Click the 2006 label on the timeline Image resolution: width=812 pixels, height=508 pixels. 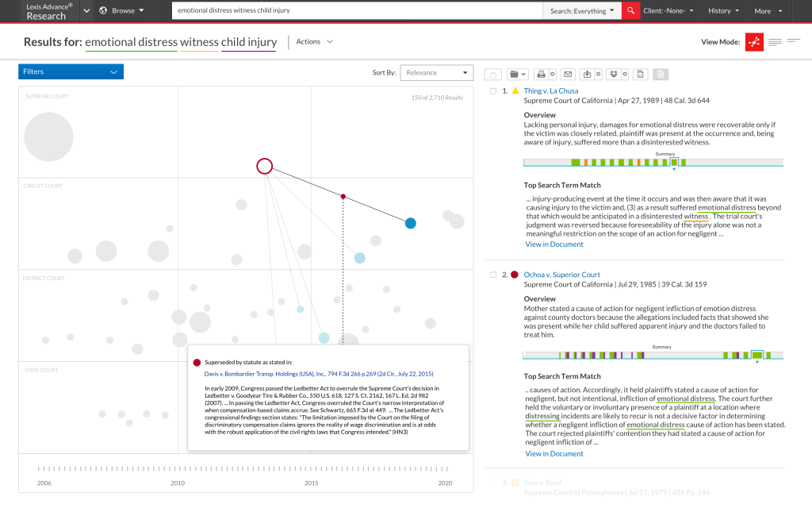pos(44,483)
